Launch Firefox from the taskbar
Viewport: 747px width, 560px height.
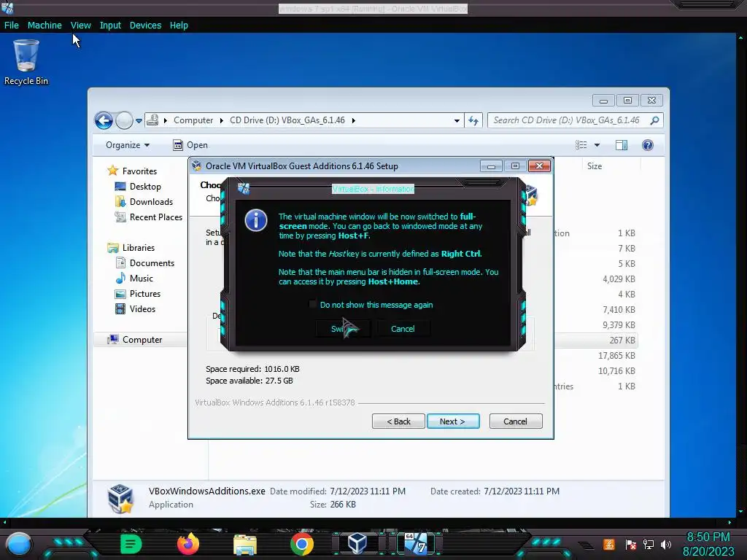(188, 544)
